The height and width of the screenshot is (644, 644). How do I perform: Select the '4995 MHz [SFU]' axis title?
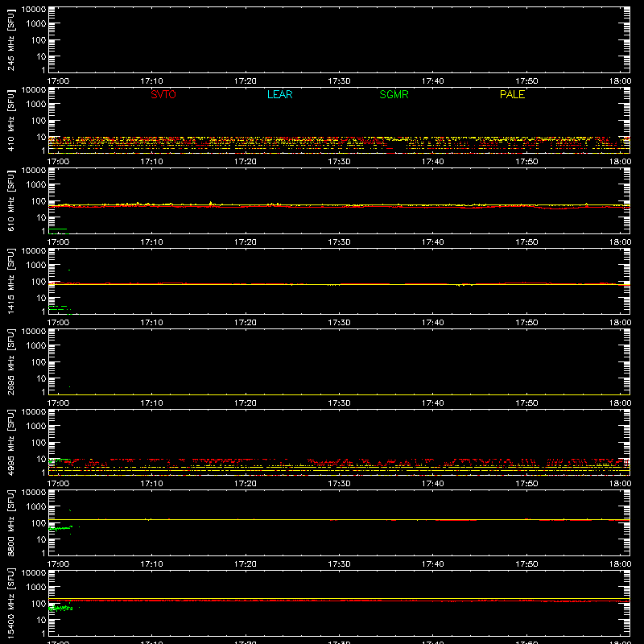click(x=10, y=442)
